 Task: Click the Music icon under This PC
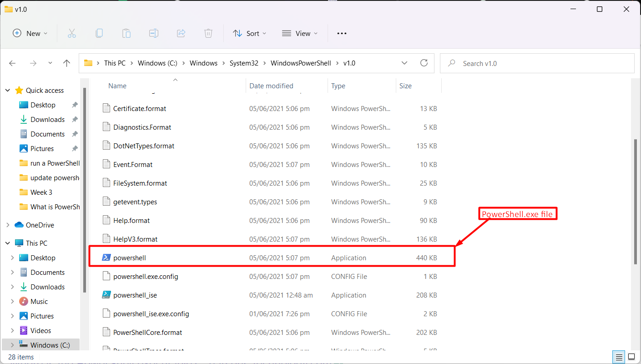[24, 301]
